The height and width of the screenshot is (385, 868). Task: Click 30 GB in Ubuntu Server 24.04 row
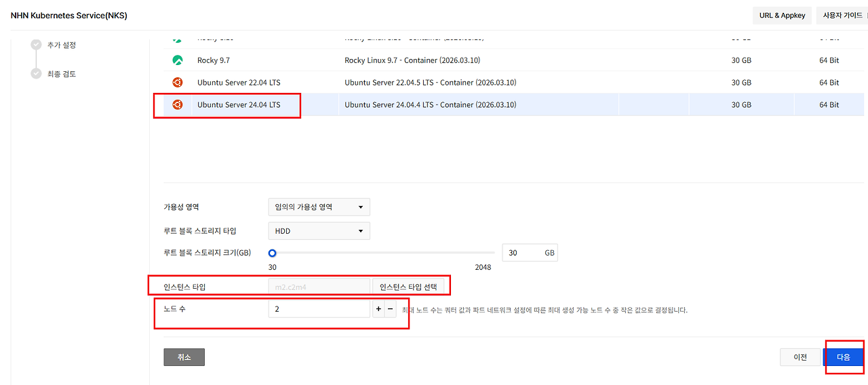[741, 105]
